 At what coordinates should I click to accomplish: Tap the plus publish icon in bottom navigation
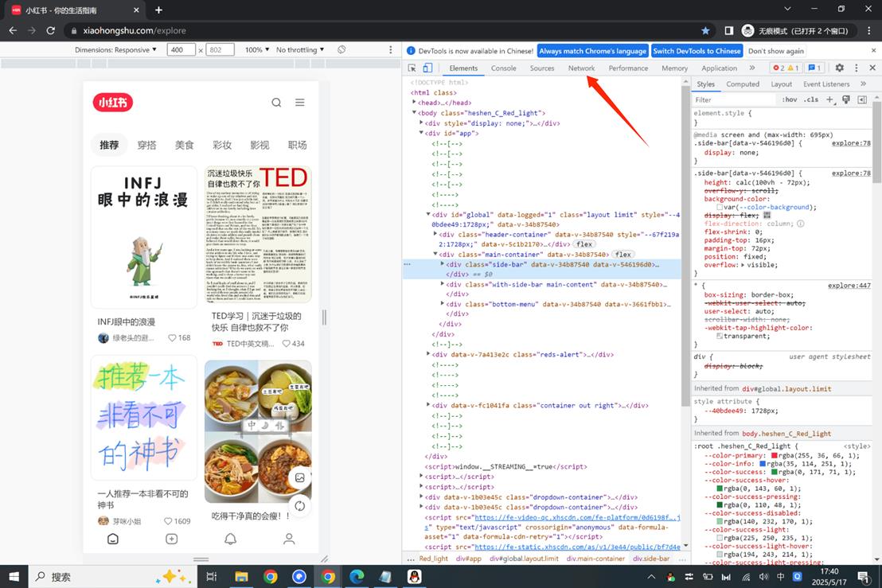pyautogui.click(x=172, y=539)
